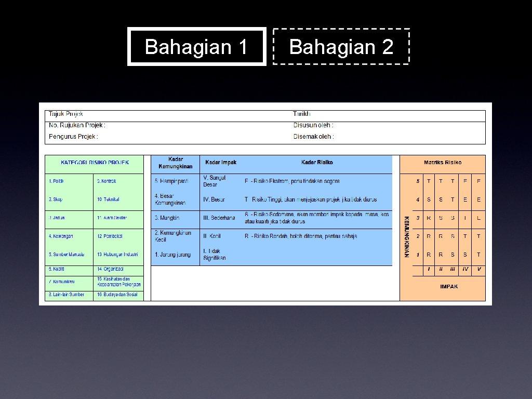
Task: Select category 13. Hubungan Industri
Action: click(x=117, y=255)
